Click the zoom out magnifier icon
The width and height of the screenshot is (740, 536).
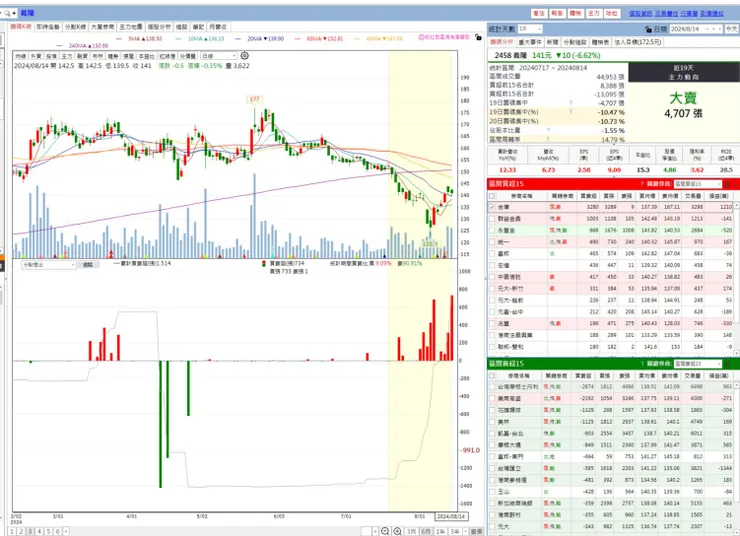coord(385,531)
